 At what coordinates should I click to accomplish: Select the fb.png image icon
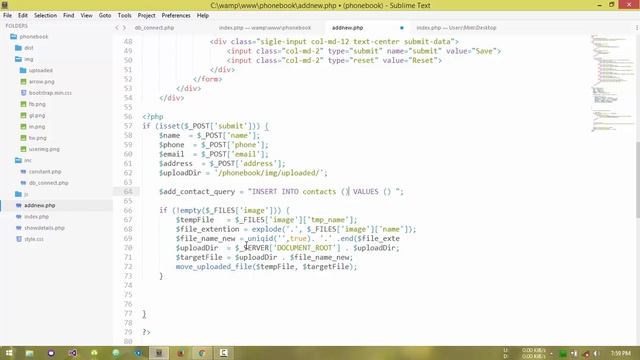[x=24, y=104]
